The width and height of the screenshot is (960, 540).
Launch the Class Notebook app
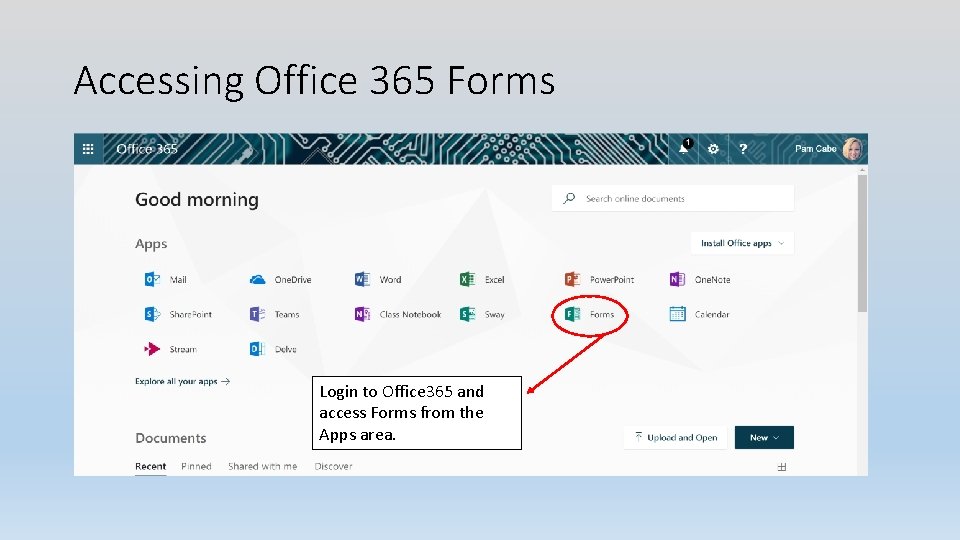(397, 314)
